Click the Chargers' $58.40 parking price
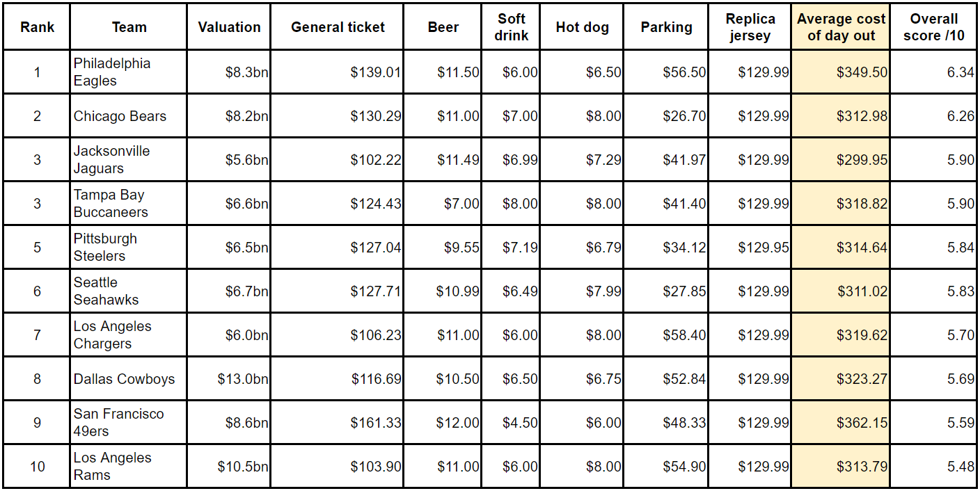Screen dimensions: 980x491 tap(684, 335)
